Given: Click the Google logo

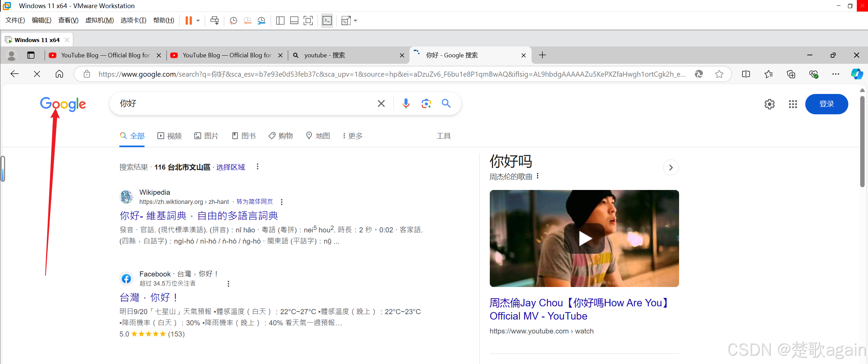Looking at the screenshot, I should [63, 104].
